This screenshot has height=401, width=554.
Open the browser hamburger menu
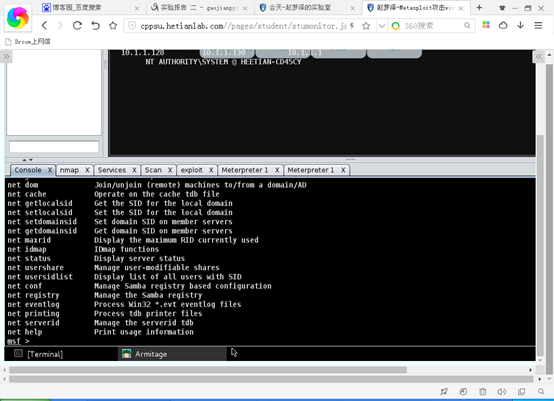[538, 25]
